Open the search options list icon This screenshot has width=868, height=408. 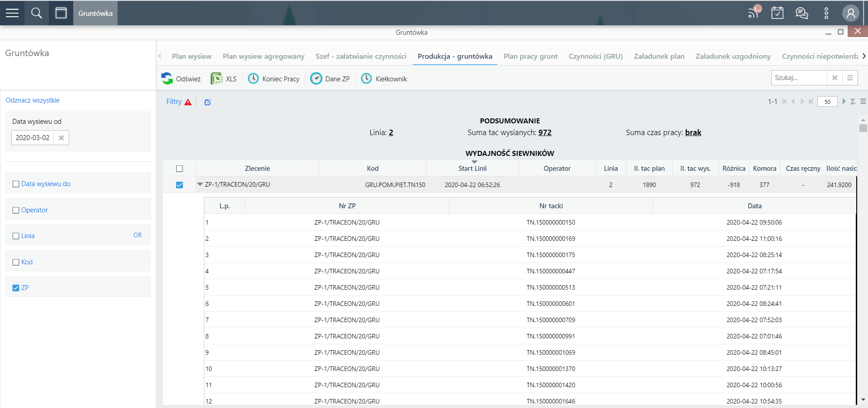[850, 78]
